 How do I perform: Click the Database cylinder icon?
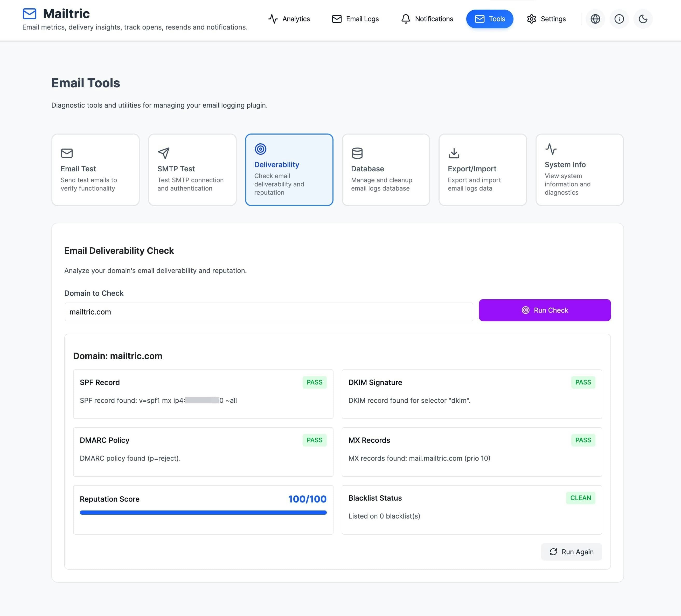tap(357, 153)
